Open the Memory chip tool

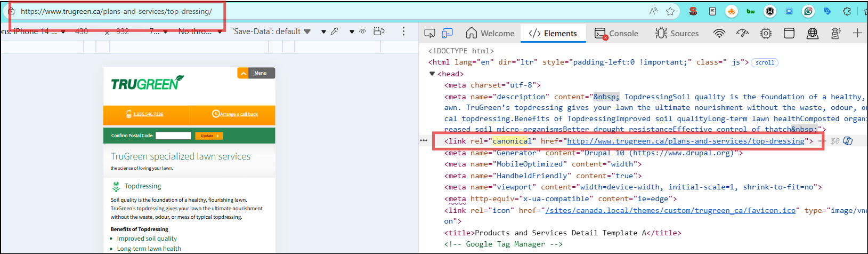tap(766, 33)
